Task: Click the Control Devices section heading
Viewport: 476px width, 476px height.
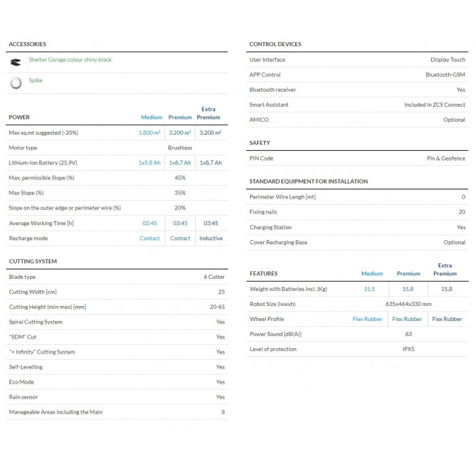Action: click(275, 44)
